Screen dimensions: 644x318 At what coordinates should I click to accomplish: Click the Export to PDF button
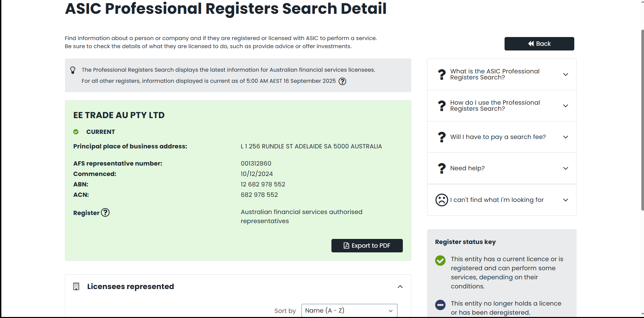(x=367, y=246)
